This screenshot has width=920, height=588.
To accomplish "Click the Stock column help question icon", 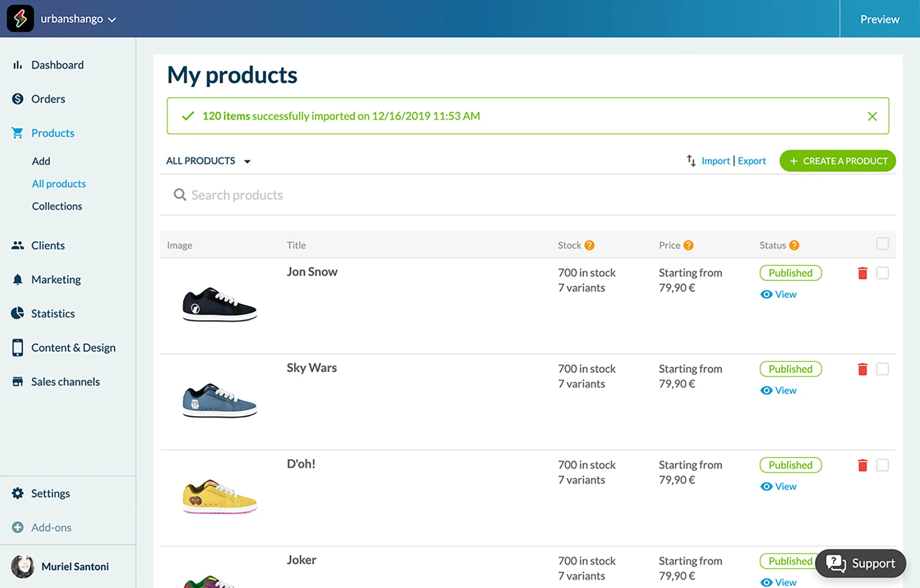I will (x=589, y=245).
